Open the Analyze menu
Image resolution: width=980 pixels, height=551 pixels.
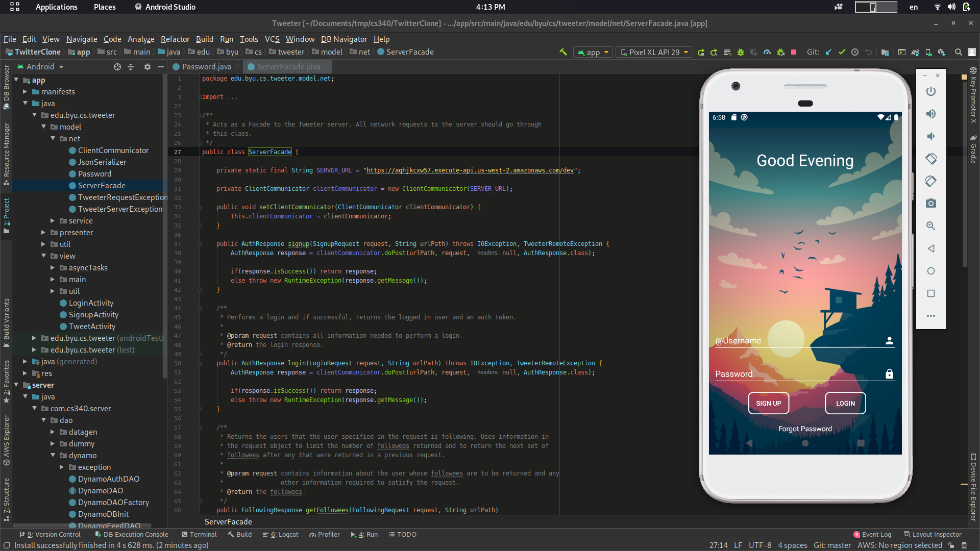pyautogui.click(x=141, y=39)
